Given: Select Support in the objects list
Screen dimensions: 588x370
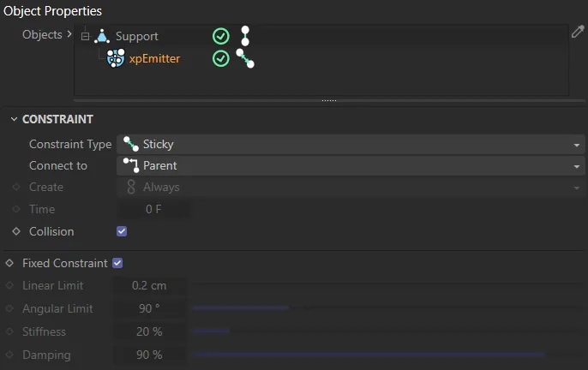Looking at the screenshot, I should pyautogui.click(x=137, y=37).
